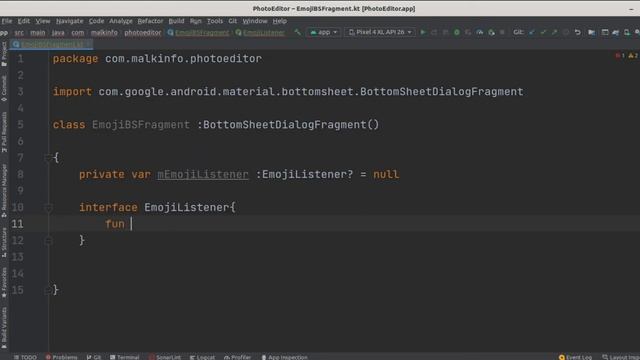Open the Structure tool window in left sidebar
The image size is (640, 360).
(x=4, y=242)
